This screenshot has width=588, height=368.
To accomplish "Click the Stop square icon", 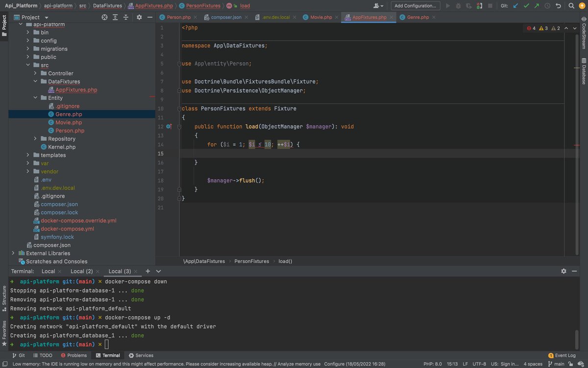I will click(x=490, y=6).
